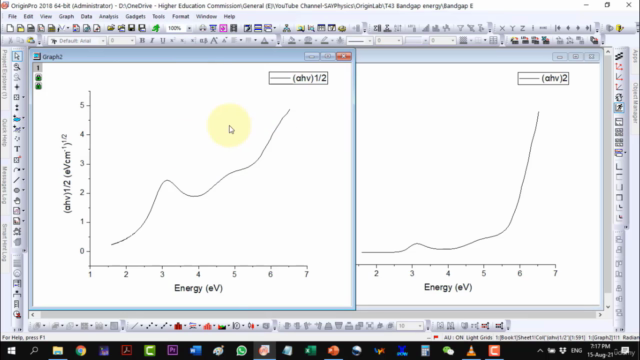Select the Zoom In tool

tap(17, 67)
